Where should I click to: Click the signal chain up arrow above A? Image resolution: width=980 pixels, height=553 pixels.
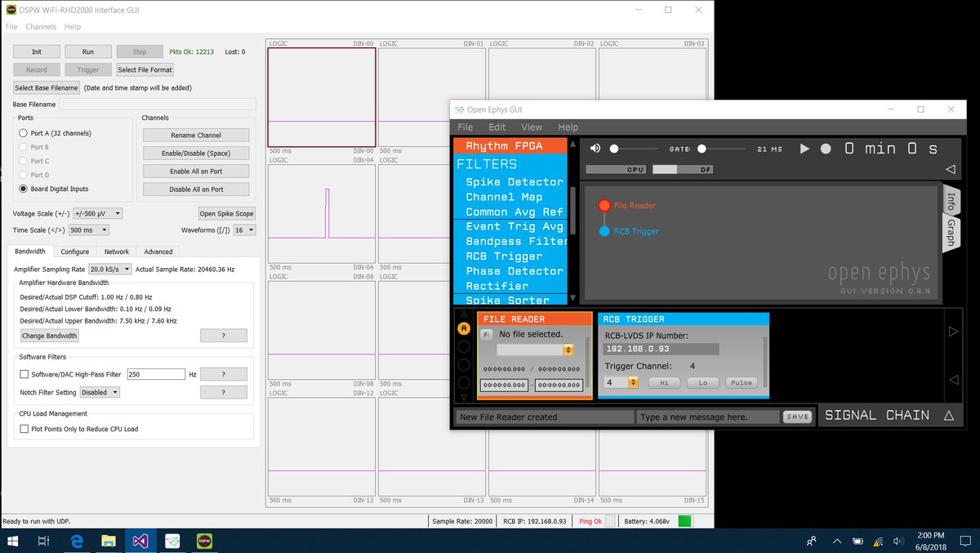(x=464, y=314)
